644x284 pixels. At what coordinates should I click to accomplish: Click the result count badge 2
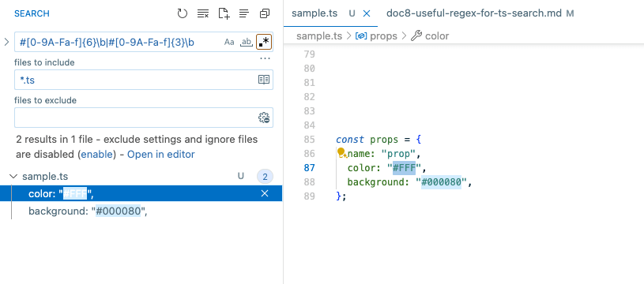[265, 177]
